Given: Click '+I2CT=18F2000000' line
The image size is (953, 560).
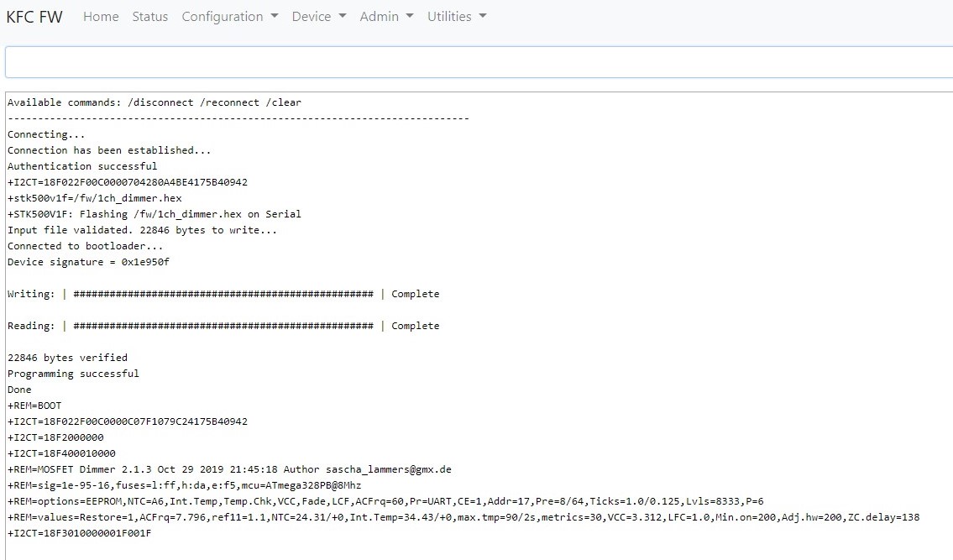Looking at the screenshot, I should (x=55, y=437).
